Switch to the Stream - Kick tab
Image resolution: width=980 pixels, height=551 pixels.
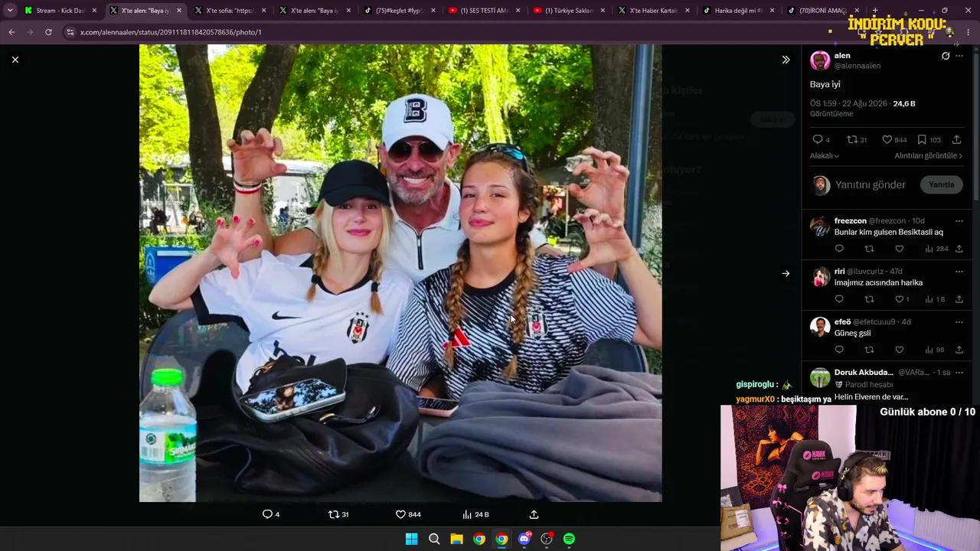point(61,11)
